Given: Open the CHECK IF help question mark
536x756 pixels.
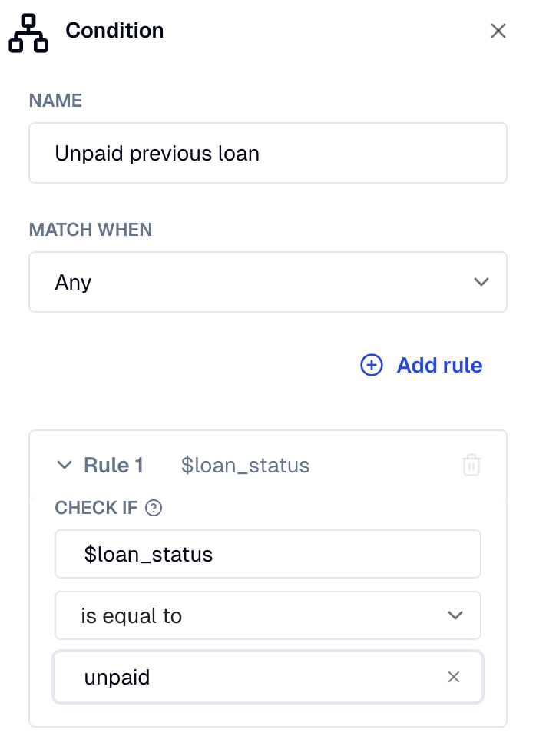Looking at the screenshot, I should tap(154, 508).
